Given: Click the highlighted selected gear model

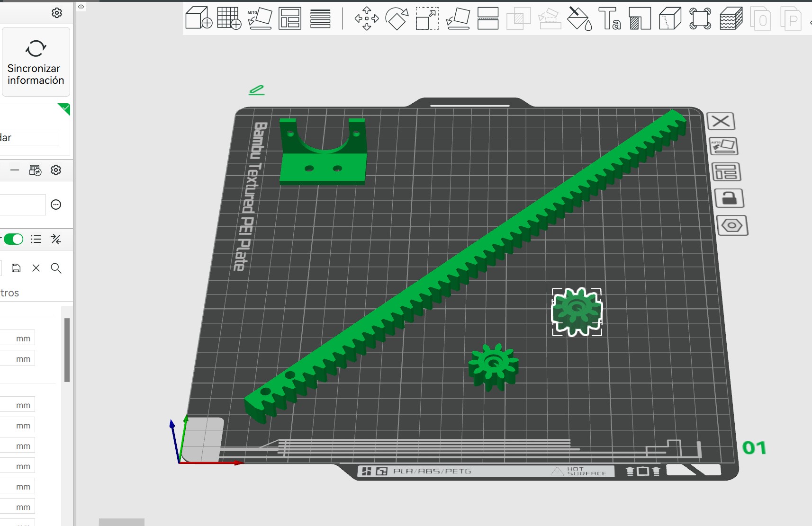Looking at the screenshot, I should (x=577, y=312).
